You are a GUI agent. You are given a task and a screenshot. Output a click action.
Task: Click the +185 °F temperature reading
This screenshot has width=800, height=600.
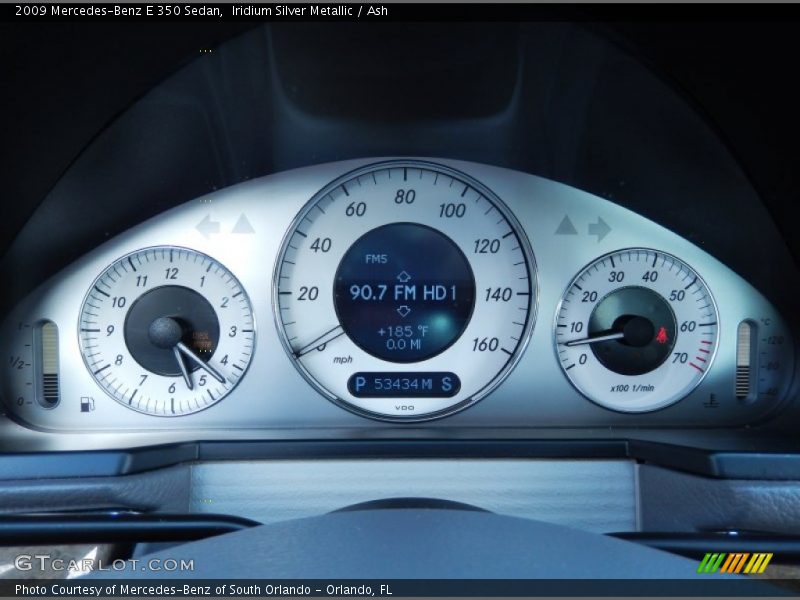403,331
